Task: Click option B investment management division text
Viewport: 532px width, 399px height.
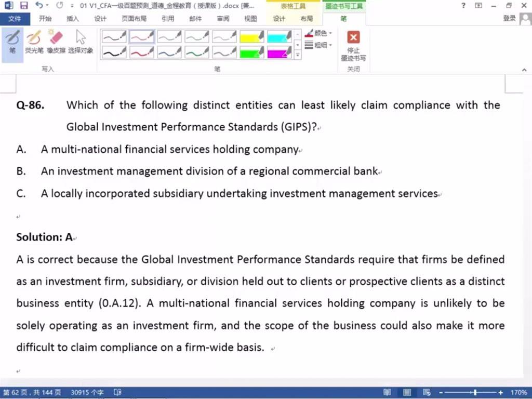Action: (x=209, y=171)
